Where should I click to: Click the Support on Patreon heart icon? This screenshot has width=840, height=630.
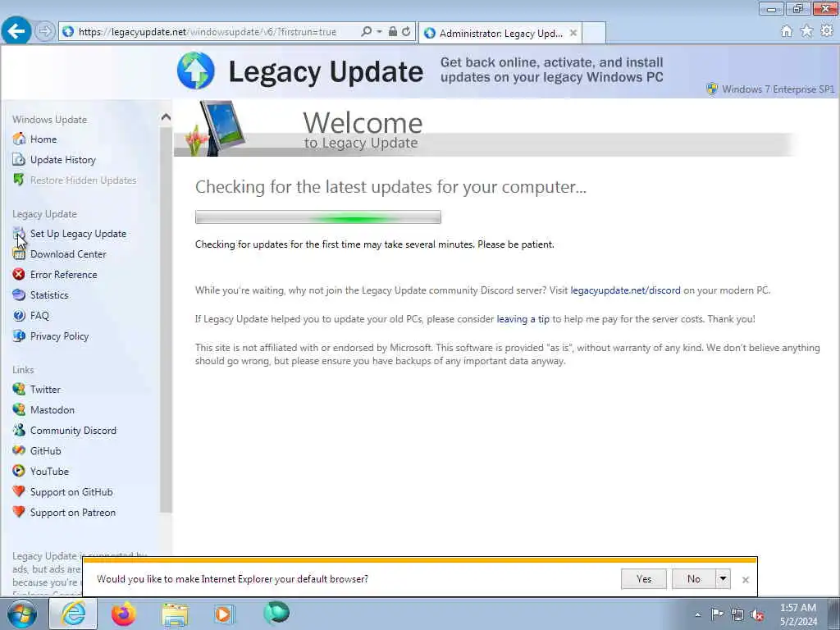click(19, 512)
